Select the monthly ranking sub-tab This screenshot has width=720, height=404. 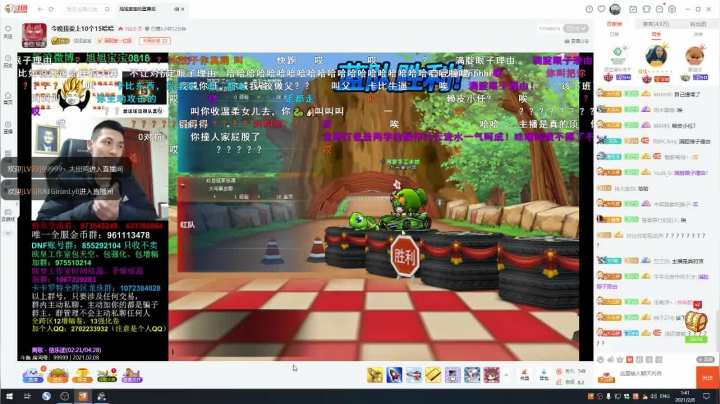click(698, 34)
